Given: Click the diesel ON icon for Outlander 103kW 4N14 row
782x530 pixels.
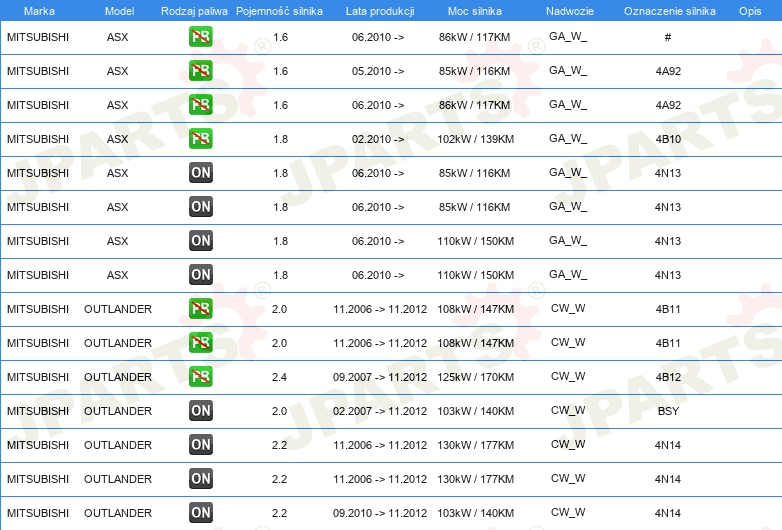Looking at the screenshot, I should 200,513.
